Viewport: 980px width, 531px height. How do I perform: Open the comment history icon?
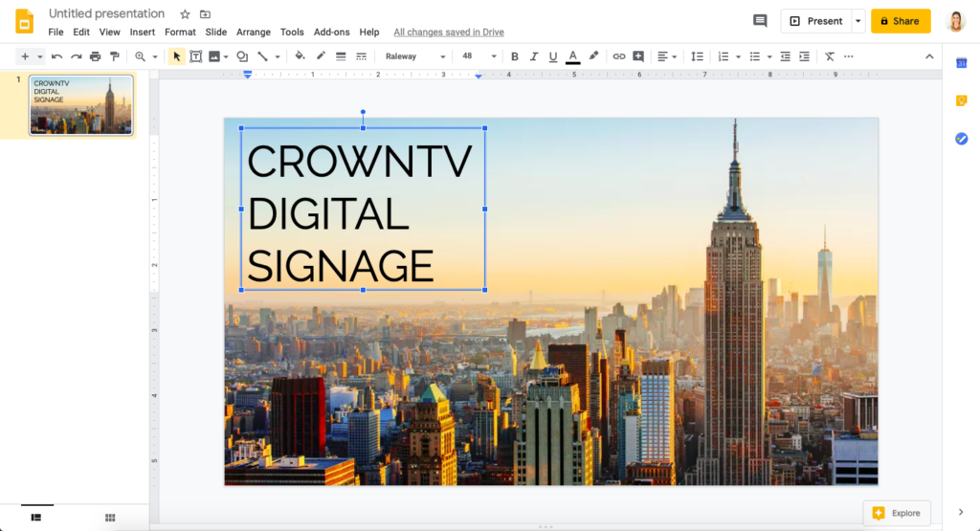(760, 21)
